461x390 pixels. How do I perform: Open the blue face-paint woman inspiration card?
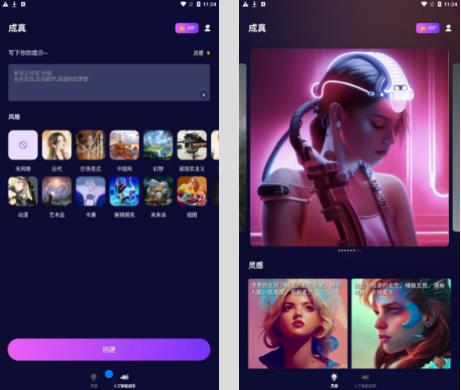[x=401, y=324]
